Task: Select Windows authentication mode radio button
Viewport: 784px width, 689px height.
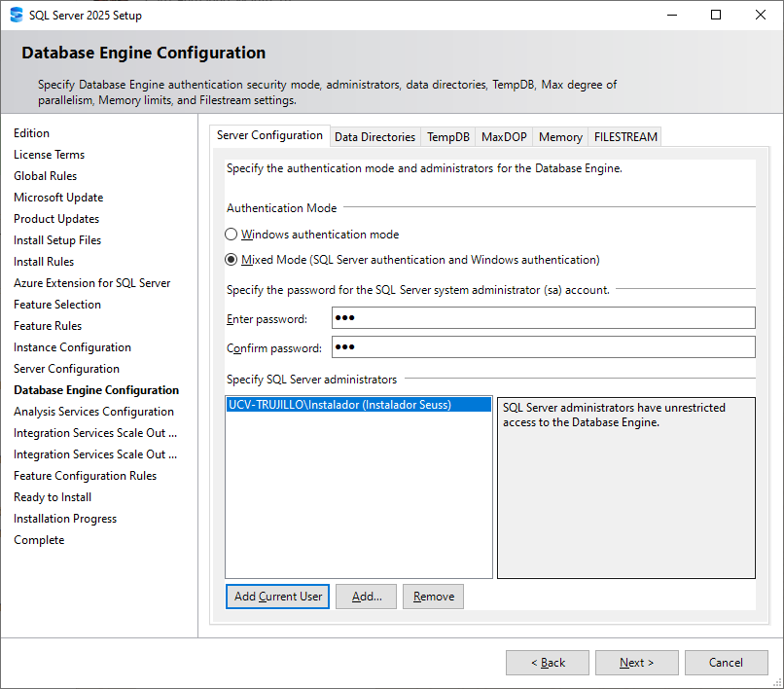Action: (231, 235)
